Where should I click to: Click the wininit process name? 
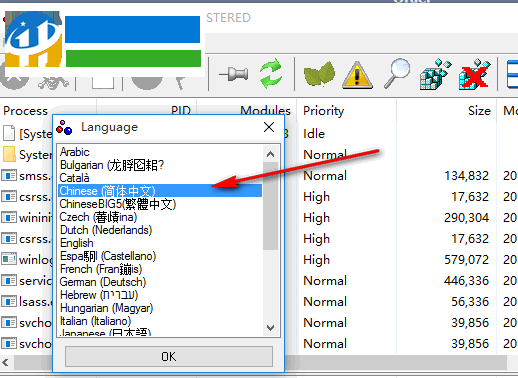pos(36,218)
